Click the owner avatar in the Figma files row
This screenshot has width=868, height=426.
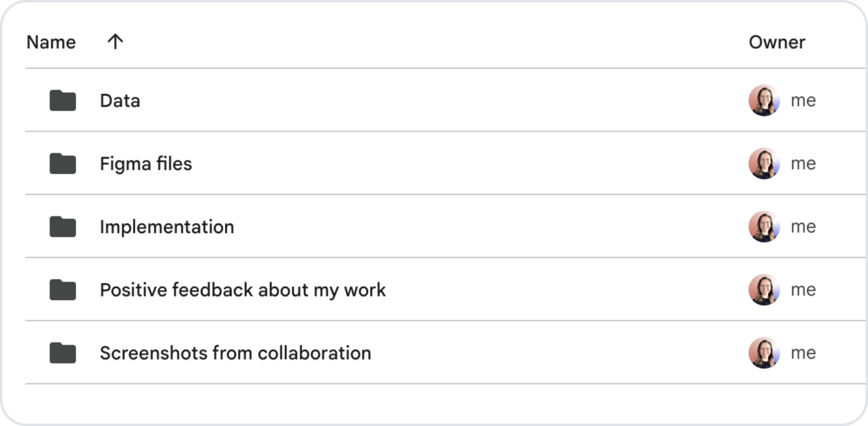[764, 164]
